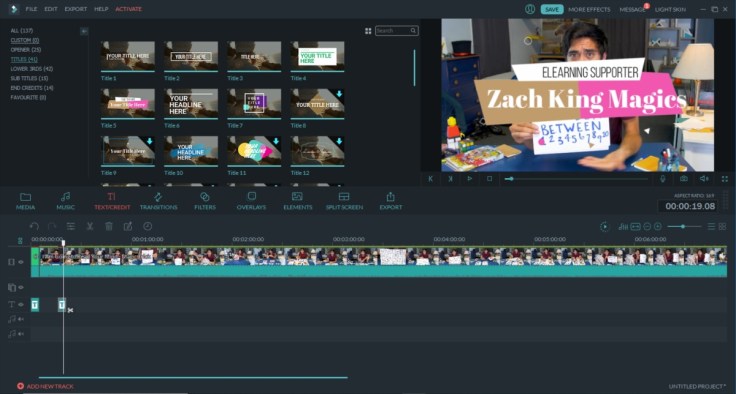The width and height of the screenshot is (736, 394).
Task: Select the End Credits (14) category
Action: 32,88
